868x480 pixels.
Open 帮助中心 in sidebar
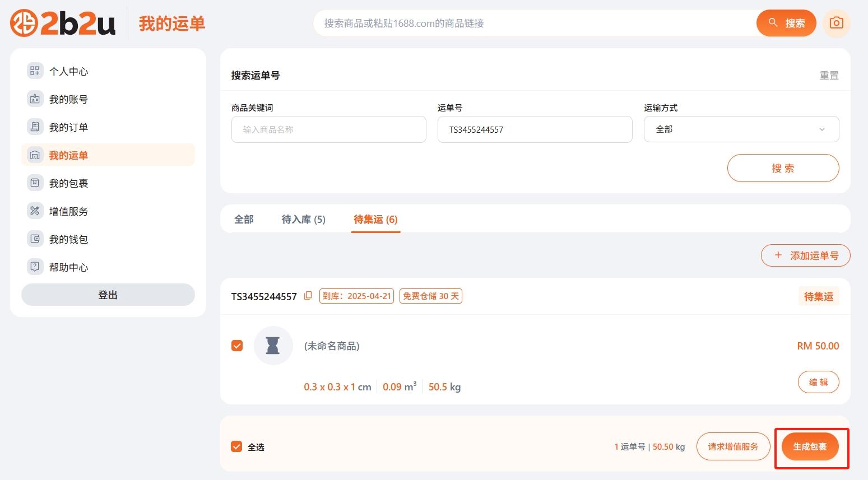click(68, 267)
